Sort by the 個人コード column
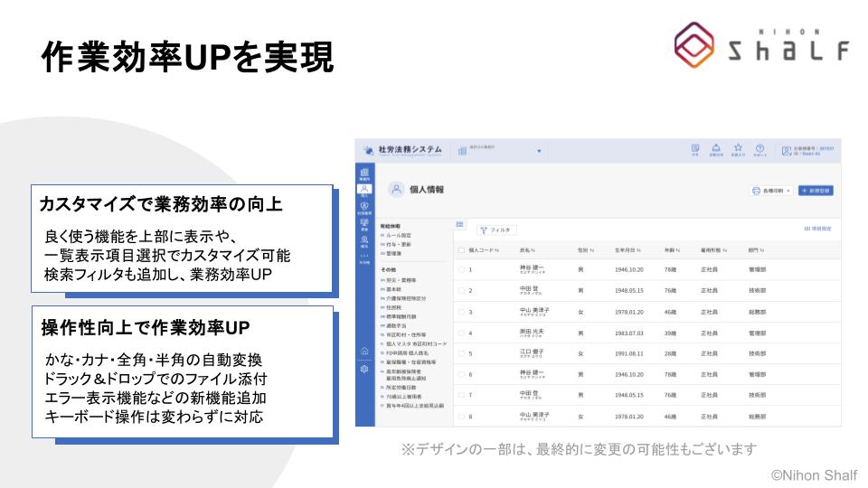 pyautogui.click(x=484, y=250)
